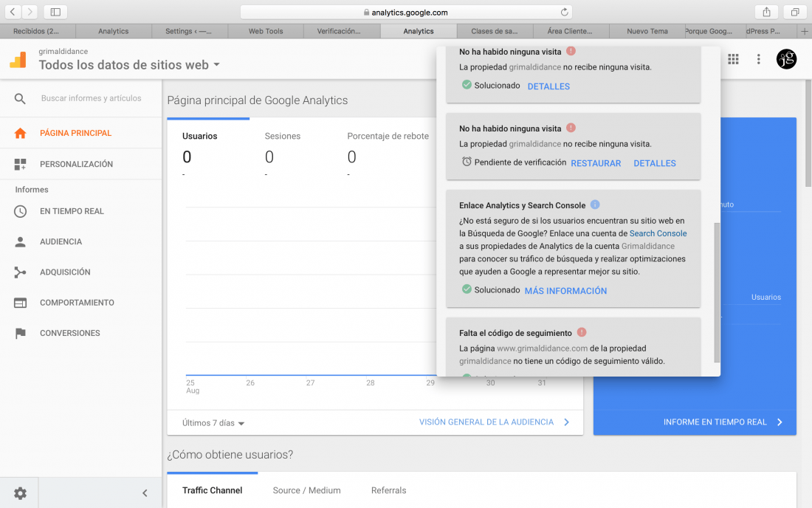This screenshot has width=812, height=508.
Task: Open the Personalización menu item
Action: [x=80, y=164]
